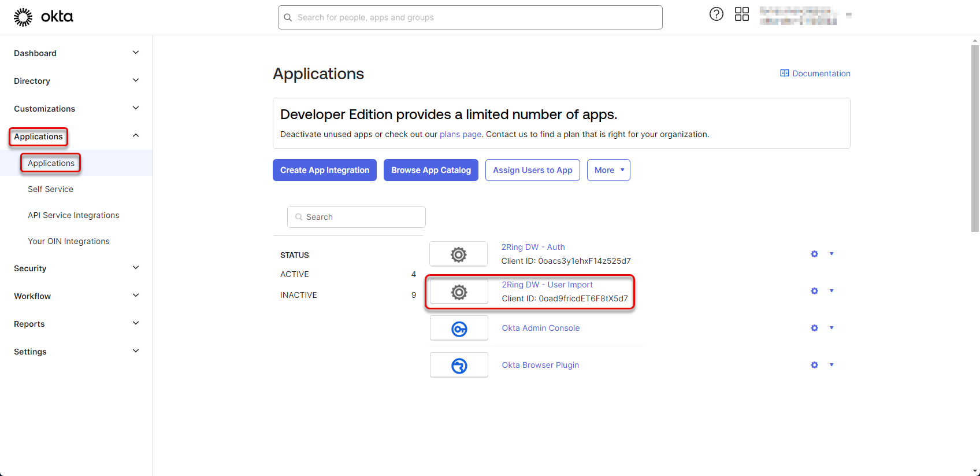Viewport: 980px width, 476px height.
Task: Open the More dropdown button
Action: [608, 170]
